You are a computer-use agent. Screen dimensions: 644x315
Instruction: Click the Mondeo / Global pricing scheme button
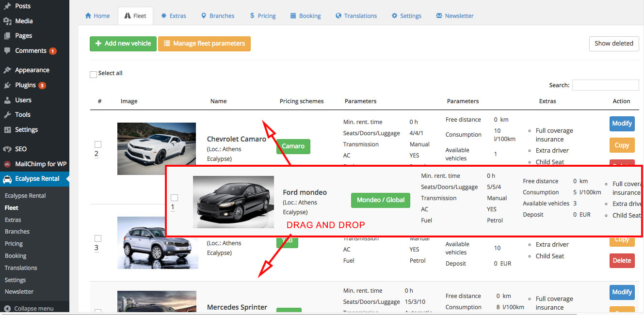381,200
